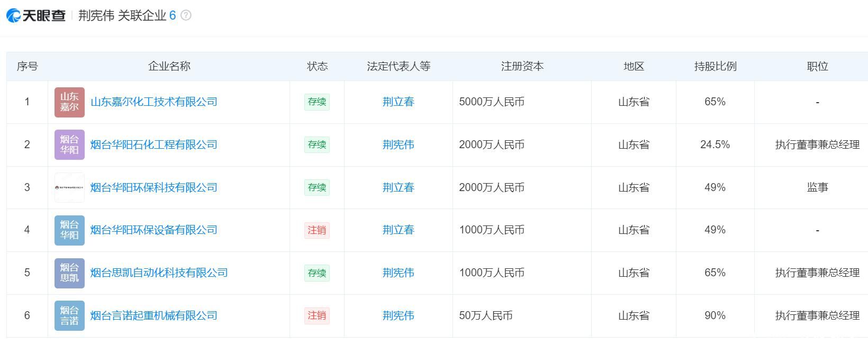Screen dimensions: 868x353
Task: Click 49% in the 烟台华阳环保科技 row
Action: tap(715, 187)
